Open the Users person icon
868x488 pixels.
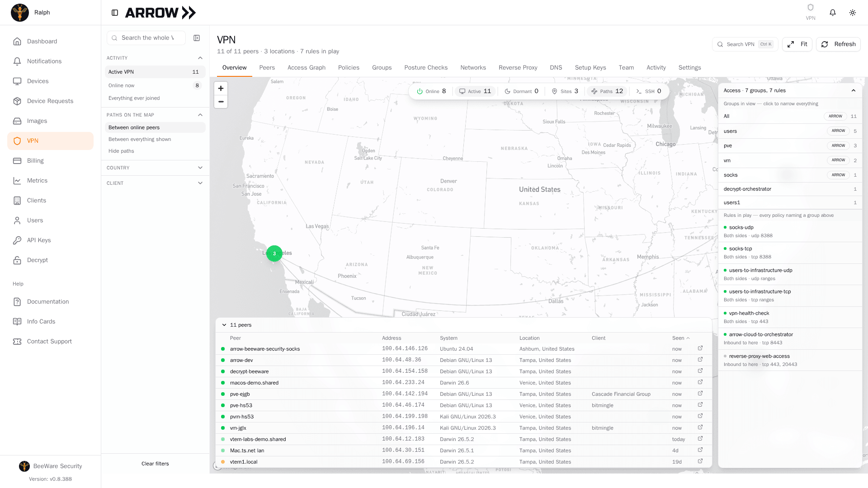coord(17,221)
